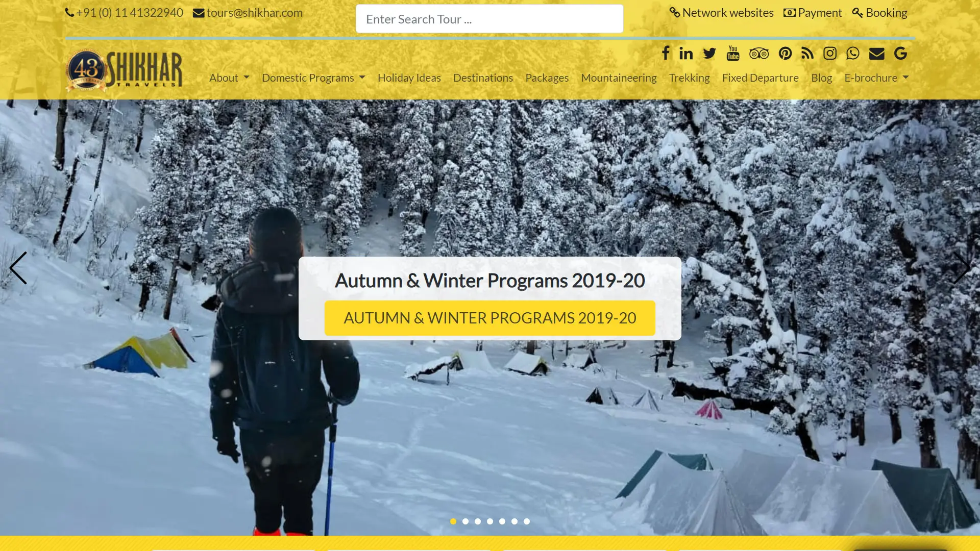Open the Network websites link

(x=722, y=13)
